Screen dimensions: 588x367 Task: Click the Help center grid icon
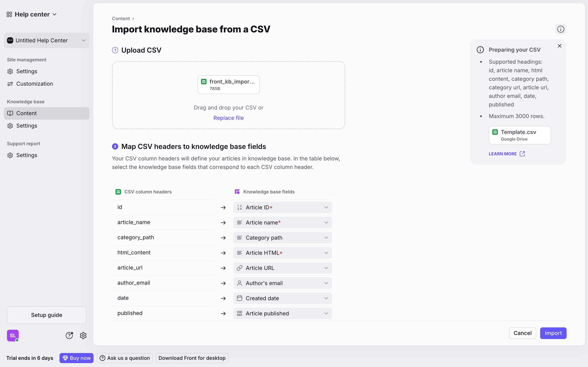9,15
